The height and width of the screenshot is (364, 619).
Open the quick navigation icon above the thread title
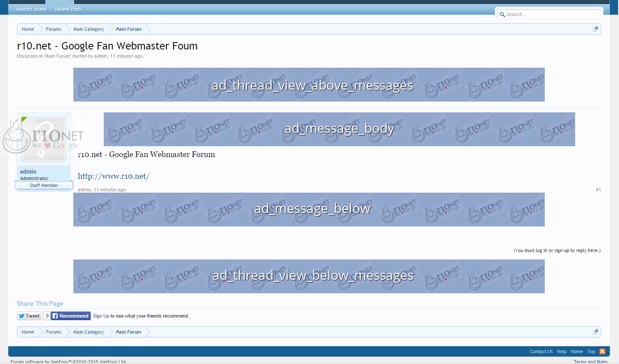click(596, 29)
